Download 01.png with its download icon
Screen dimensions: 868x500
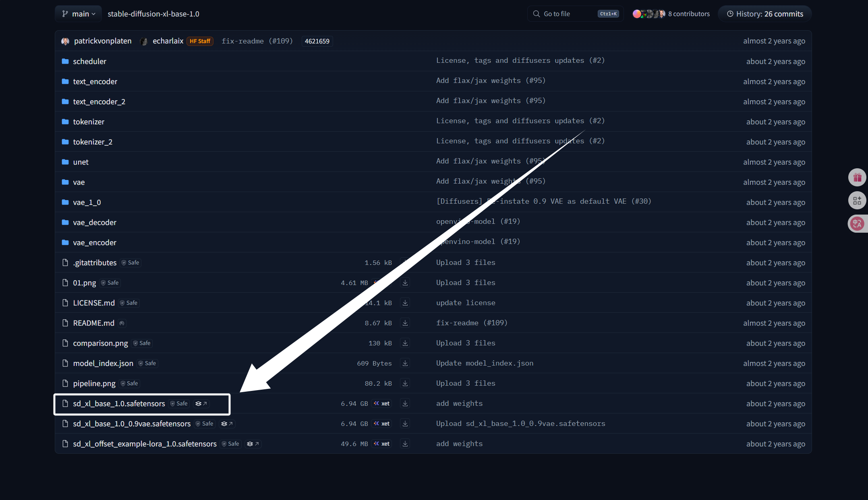[405, 283]
